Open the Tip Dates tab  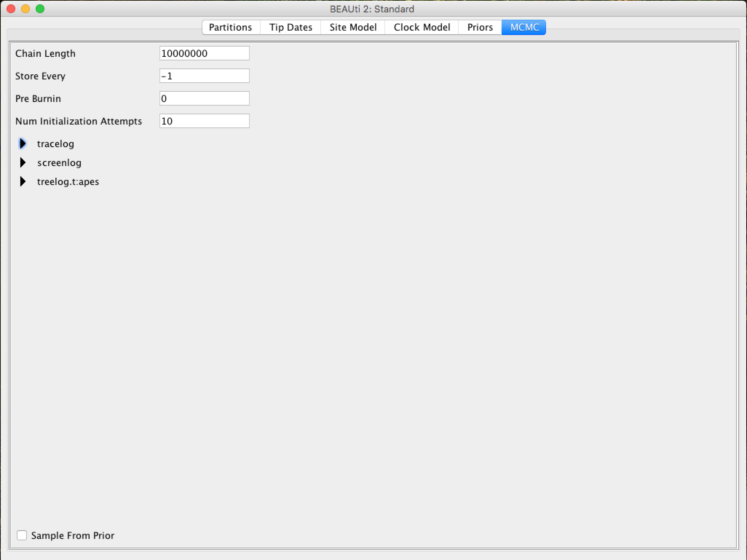coord(290,27)
